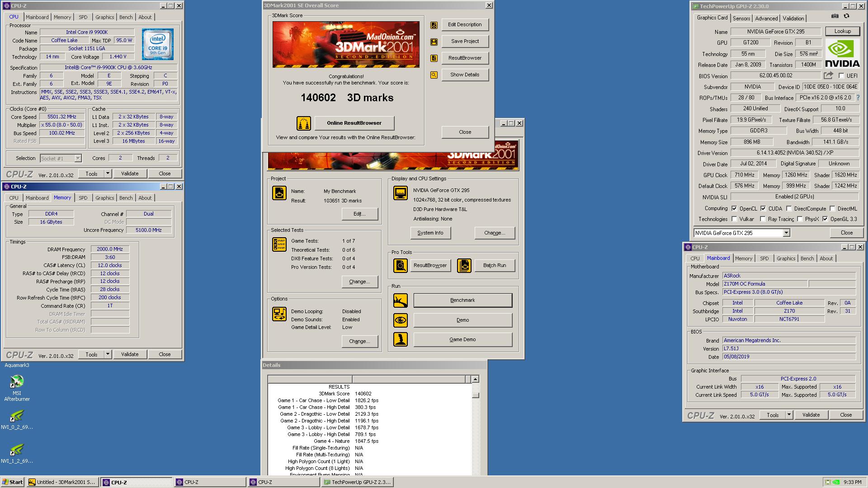This screenshot has width=868, height=488.
Task: Click the Batch Run icon
Action: pyautogui.click(x=464, y=266)
